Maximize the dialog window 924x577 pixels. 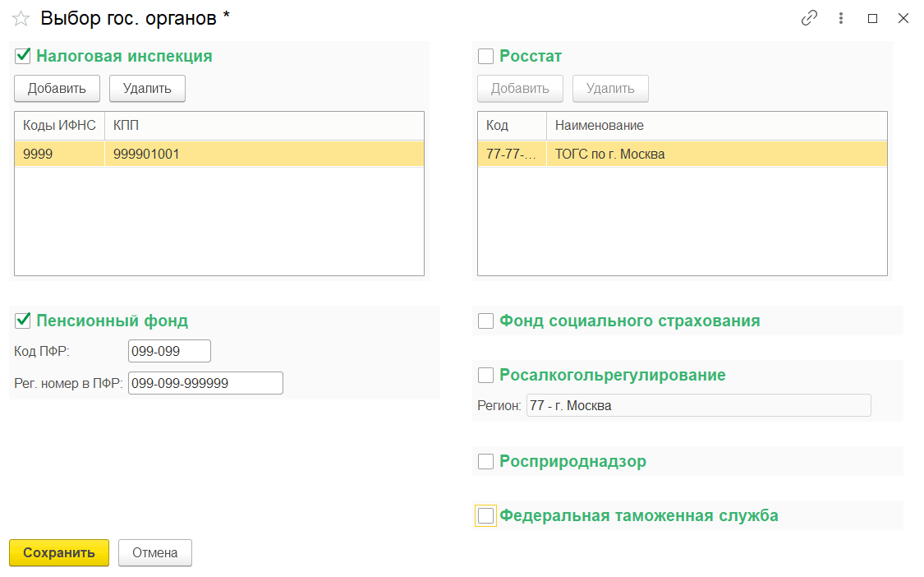[872, 18]
